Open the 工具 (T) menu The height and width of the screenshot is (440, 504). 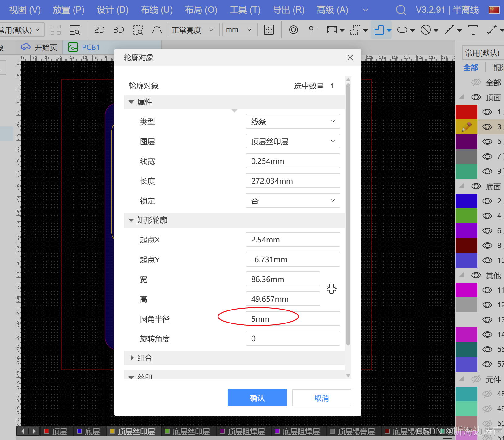pyautogui.click(x=245, y=10)
